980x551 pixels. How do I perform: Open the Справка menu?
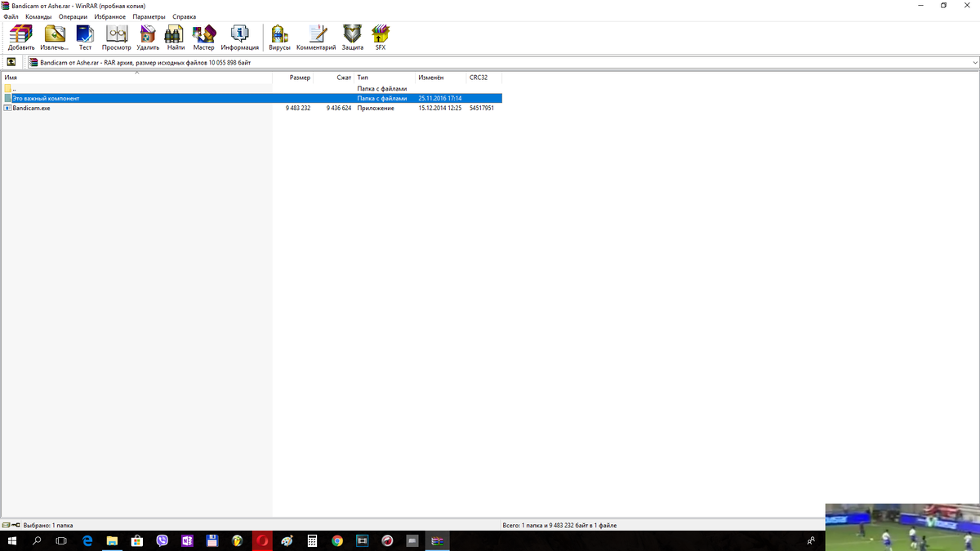point(184,16)
